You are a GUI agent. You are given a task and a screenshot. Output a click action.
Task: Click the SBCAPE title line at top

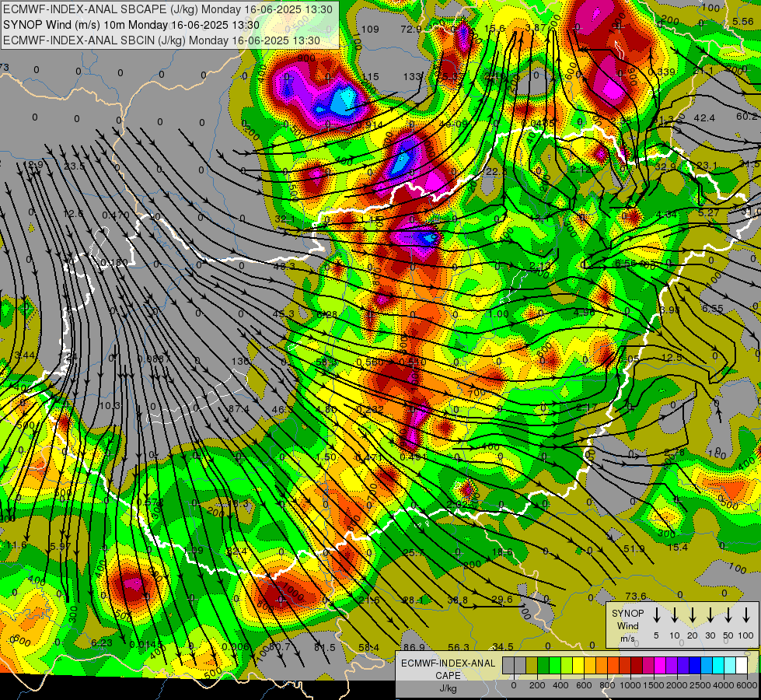point(168,9)
